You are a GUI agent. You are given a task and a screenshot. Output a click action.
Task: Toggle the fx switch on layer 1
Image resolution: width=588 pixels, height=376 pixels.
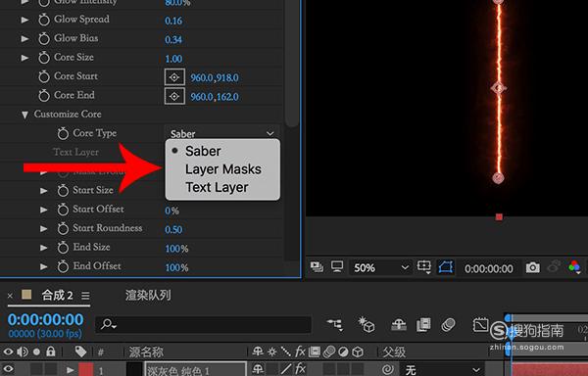pyautogui.click(x=300, y=369)
